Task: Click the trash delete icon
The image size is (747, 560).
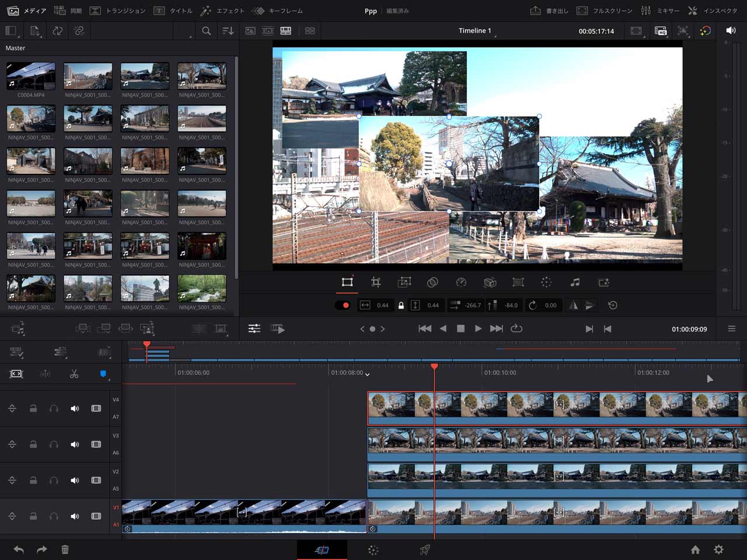Action: [x=65, y=549]
